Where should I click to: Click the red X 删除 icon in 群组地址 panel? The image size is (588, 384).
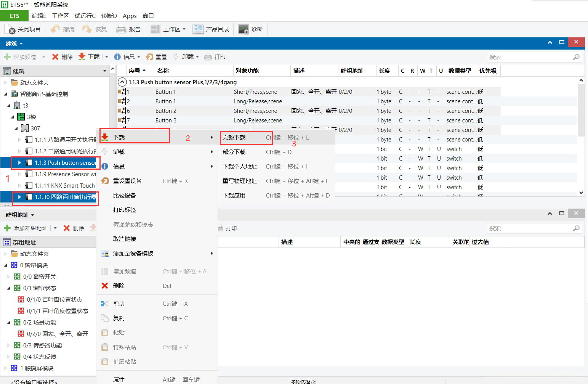[x=67, y=228]
